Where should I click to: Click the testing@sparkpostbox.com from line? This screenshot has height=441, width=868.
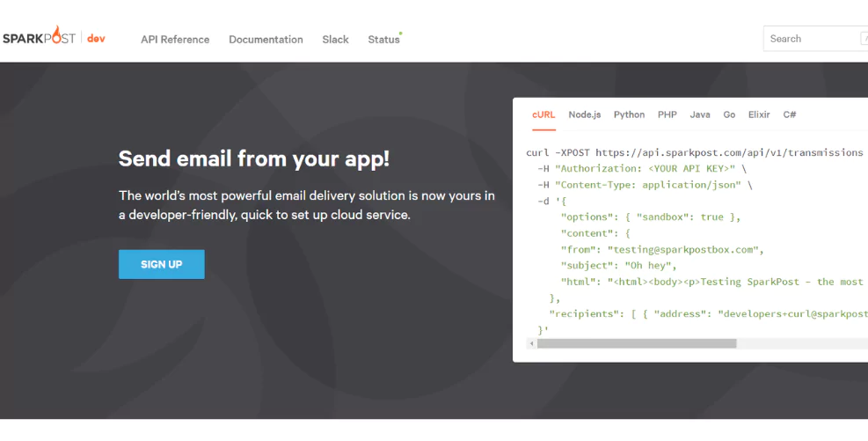tap(662, 249)
